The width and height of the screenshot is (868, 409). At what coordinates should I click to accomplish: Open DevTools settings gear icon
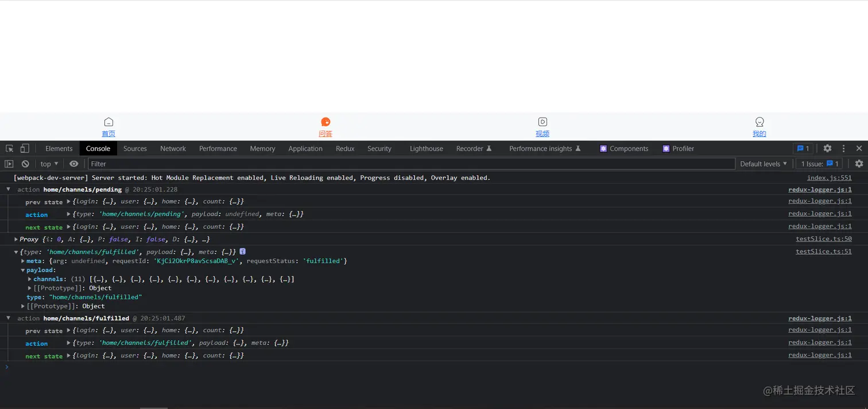point(827,149)
